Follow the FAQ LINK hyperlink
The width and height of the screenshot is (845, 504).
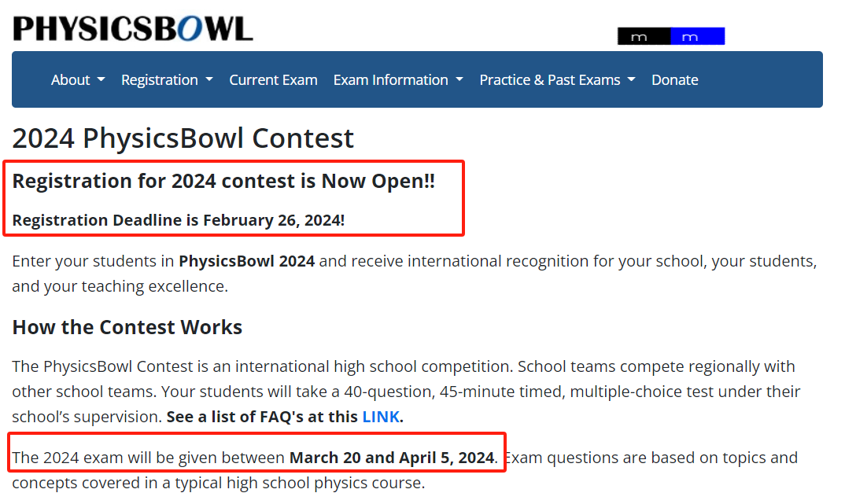click(x=381, y=417)
